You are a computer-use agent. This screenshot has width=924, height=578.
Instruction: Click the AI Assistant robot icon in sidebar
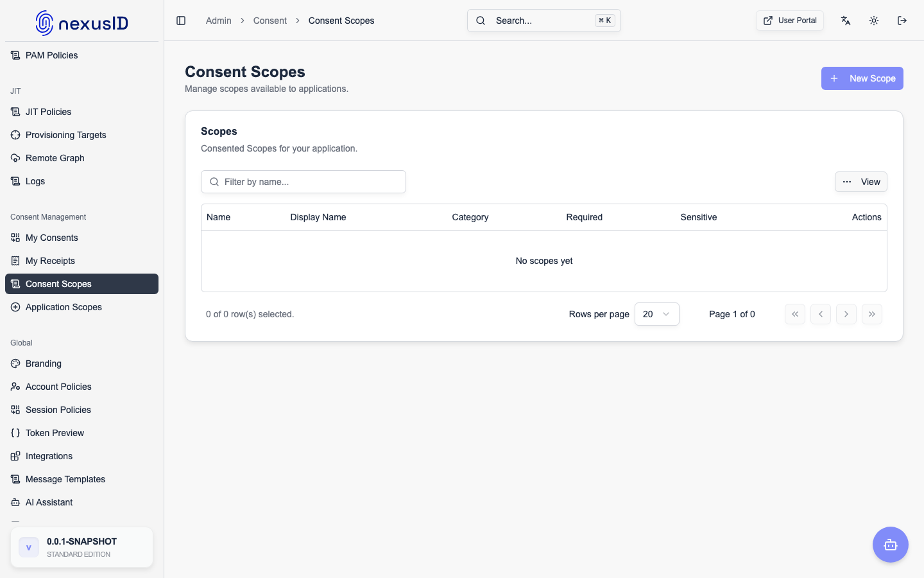click(x=15, y=502)
